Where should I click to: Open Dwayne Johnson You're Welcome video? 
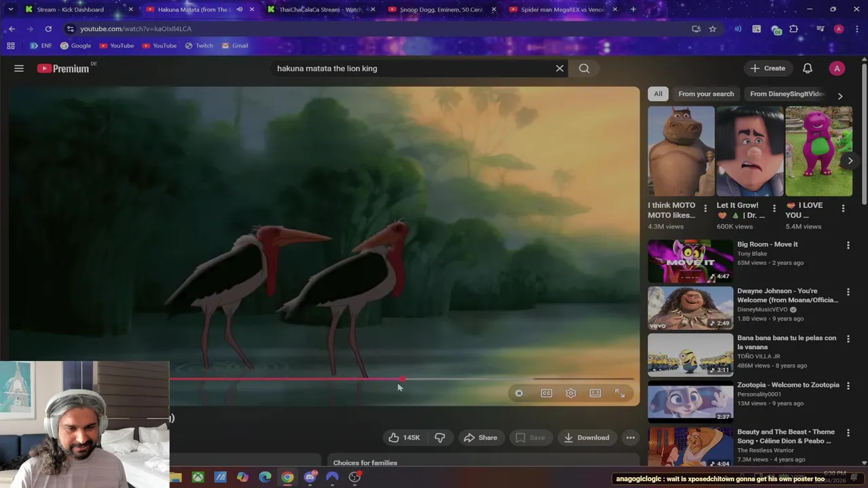point(690,308)
